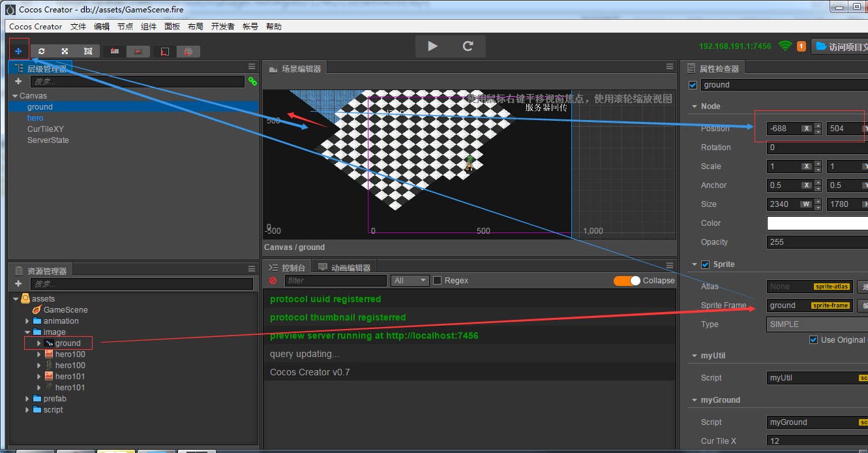This screenshot has height=453, width=868.
Task: Open the 帮助 menu
Action: pyautogui.click(x=274, y=27)
